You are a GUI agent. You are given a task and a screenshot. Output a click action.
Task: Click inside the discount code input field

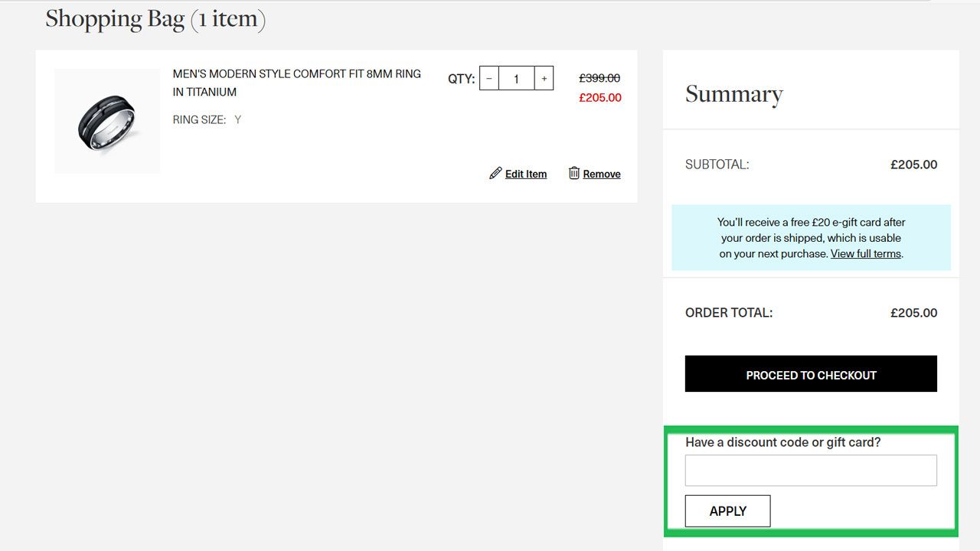[810, 469]
